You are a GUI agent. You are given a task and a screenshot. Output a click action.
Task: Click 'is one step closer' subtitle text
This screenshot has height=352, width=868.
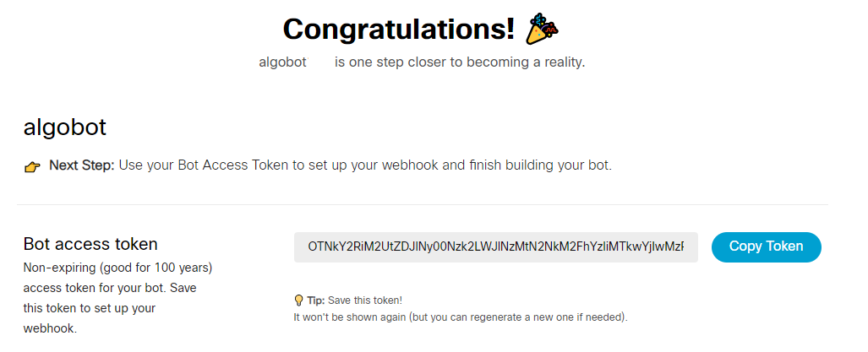coord(459,62)
